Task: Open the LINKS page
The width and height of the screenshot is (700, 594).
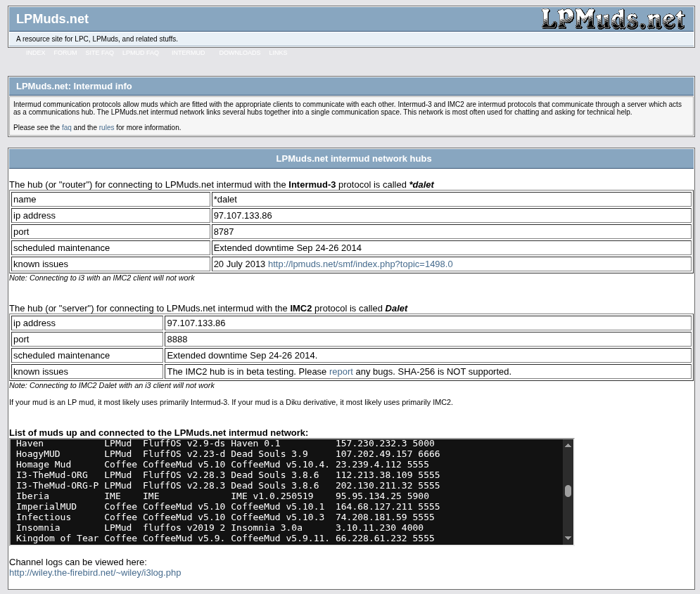Action: (278, 53)
